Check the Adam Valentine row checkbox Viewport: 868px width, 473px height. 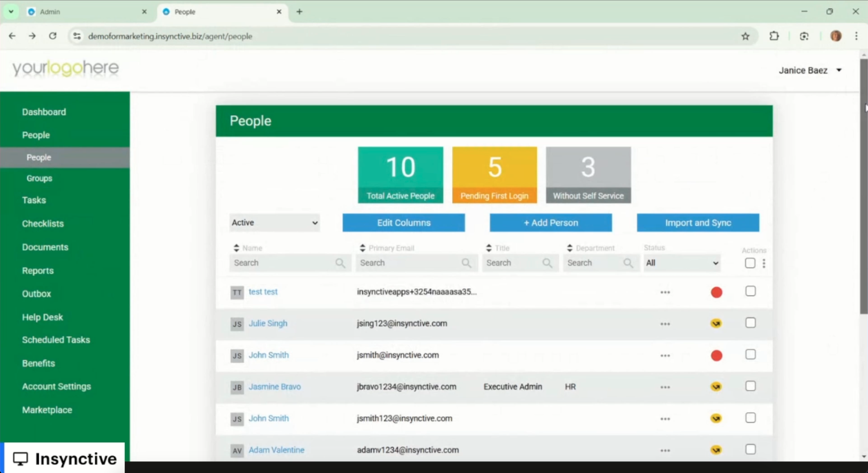click(x=750, y=449)
